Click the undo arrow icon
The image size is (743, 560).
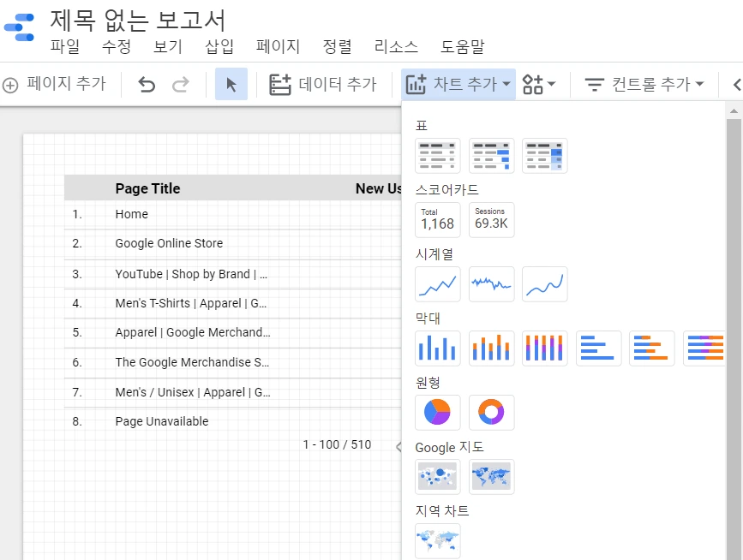pos(147,85)
